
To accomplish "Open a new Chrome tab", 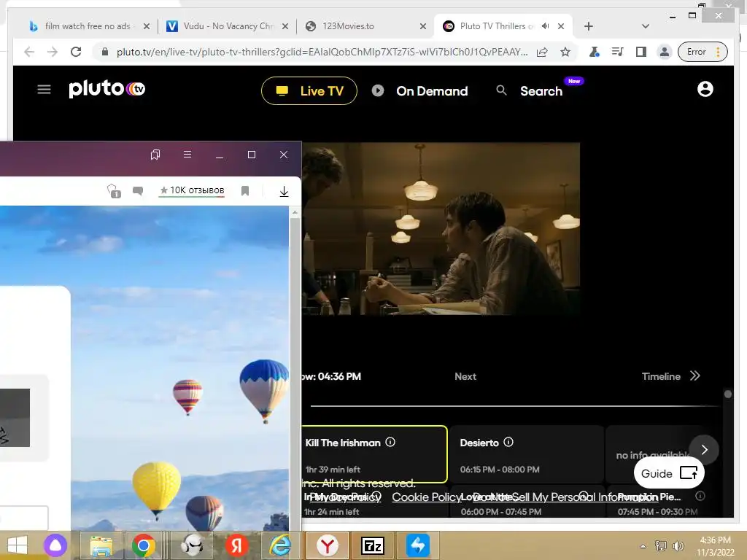I will click(589, 26).
